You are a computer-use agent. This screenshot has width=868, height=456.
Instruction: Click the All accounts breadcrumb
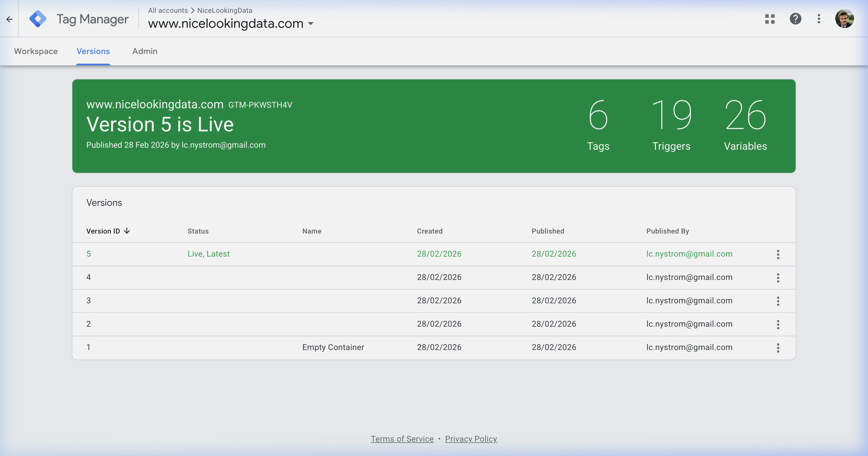click(x=168, y=11)
